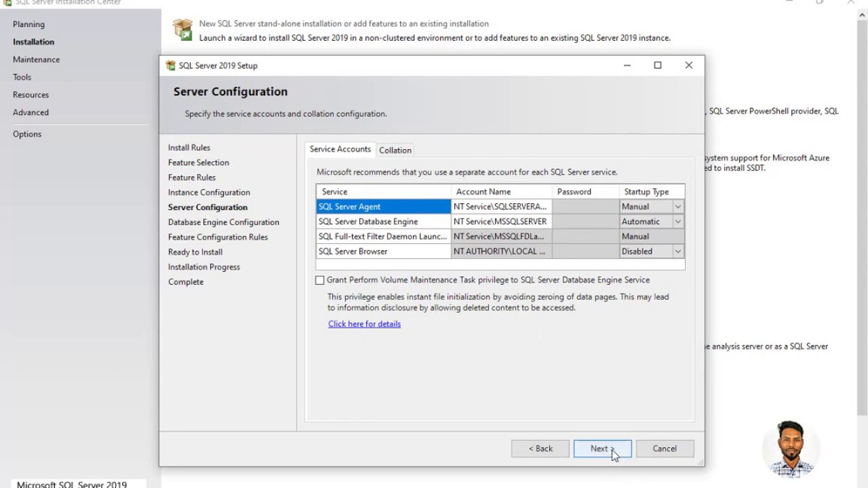The image size is (868, 488).
Task: Click Instance Configuration step in setup
Action: point(209,192)
